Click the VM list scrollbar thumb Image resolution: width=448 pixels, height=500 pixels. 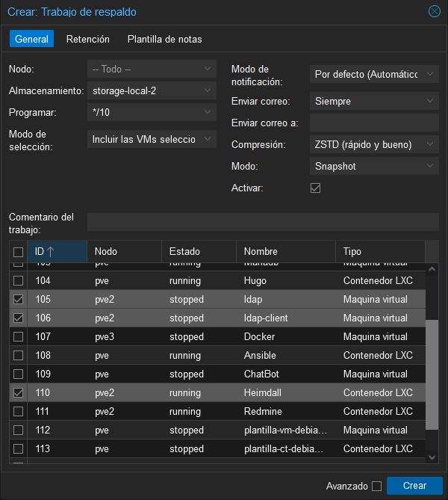pyautogui.click(x=432, y=374)
